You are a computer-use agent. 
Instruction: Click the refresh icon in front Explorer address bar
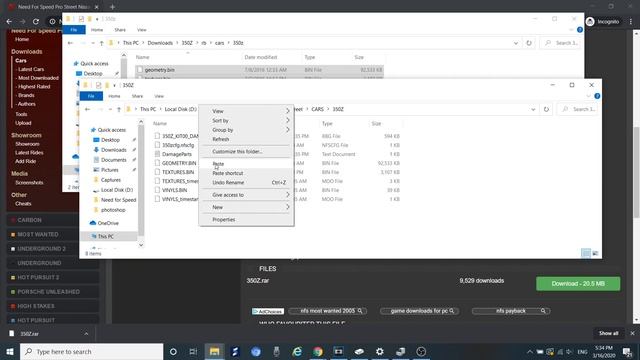pyautogui.click(x=546, y=109)
